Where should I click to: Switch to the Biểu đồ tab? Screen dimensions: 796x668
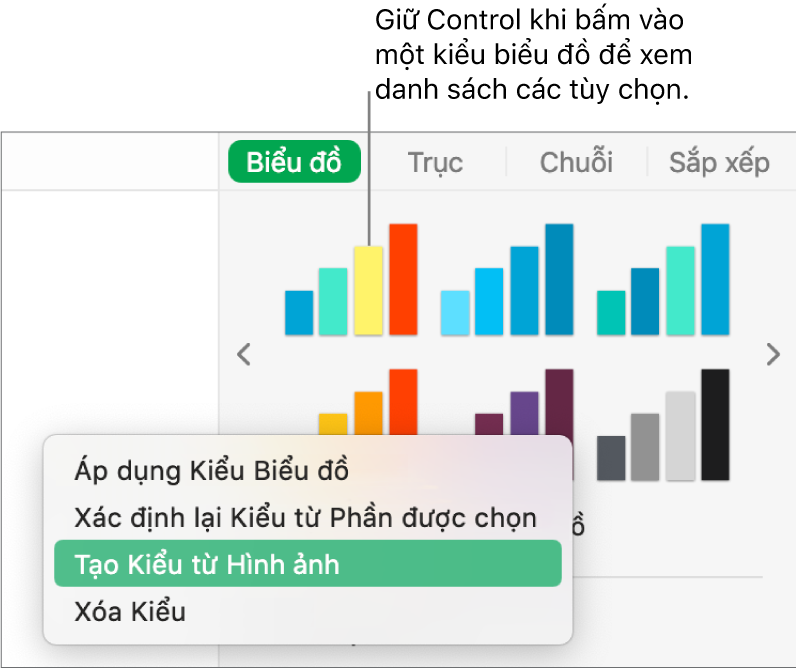click(294, 162)
